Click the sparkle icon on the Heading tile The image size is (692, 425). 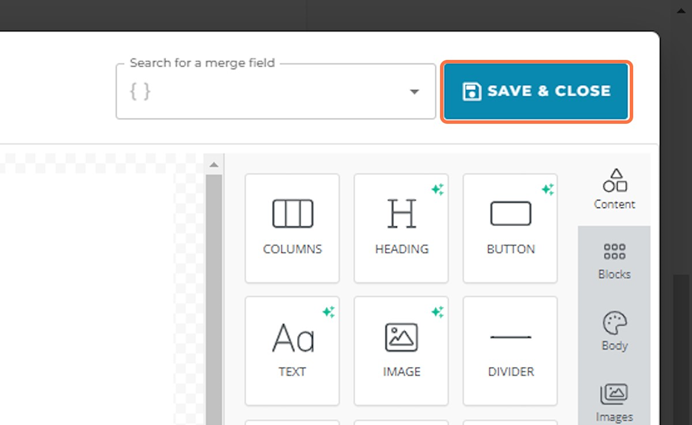click(x=437, y=190)
